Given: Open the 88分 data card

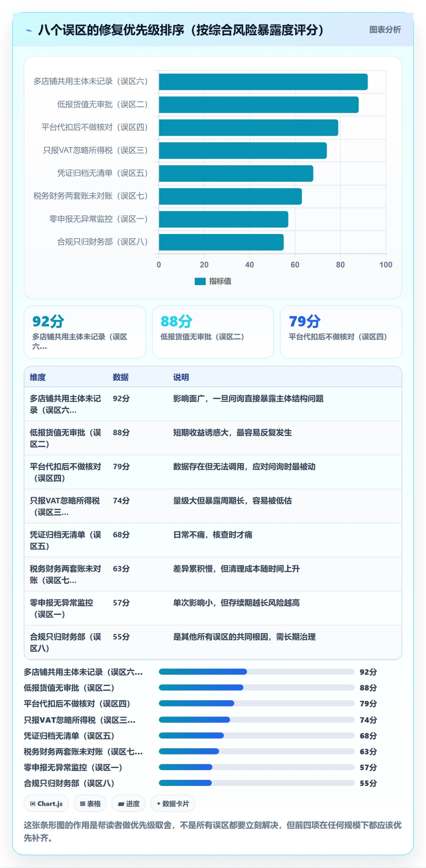Looking at the screenshot, I should [213, 332].
